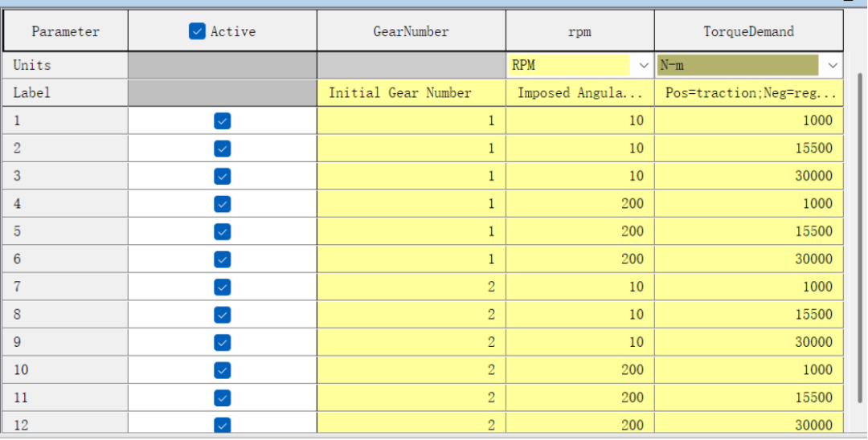Click the Pos=traction;Neg=reg... label cell

click(x=748, y=93)
